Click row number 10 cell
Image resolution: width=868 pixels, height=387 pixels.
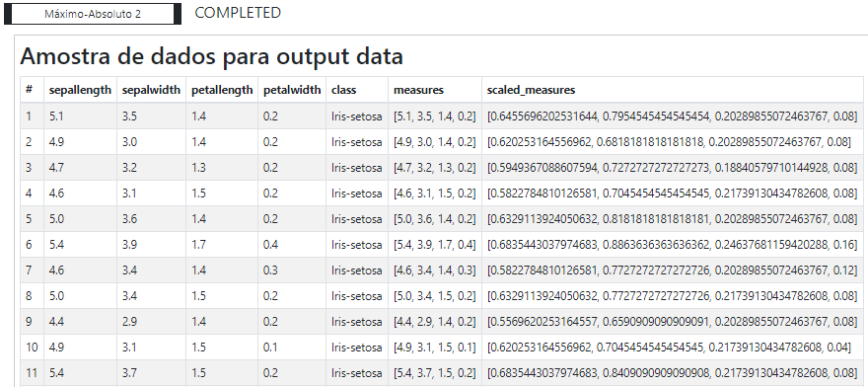[x=33, y=348]
